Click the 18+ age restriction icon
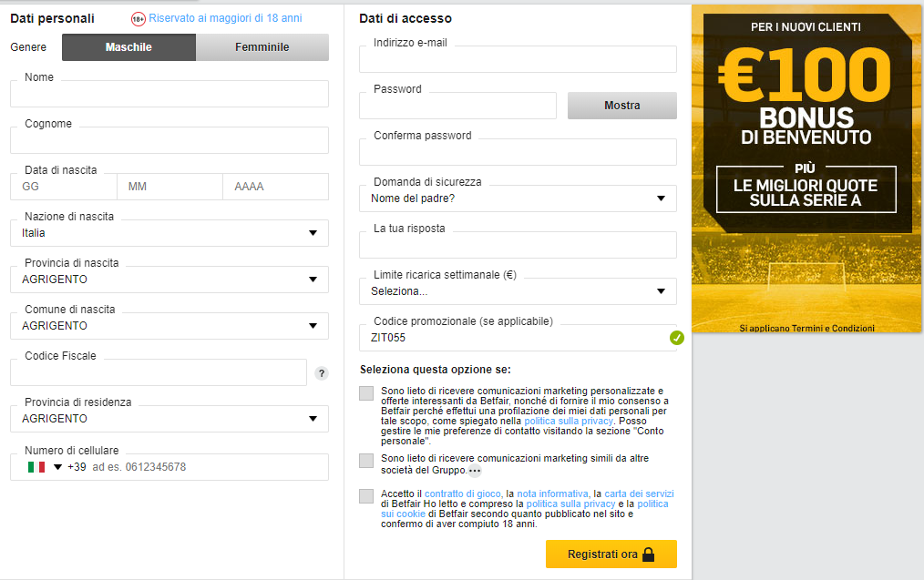This screenshot has width=924, height=580. click(138, 19)
